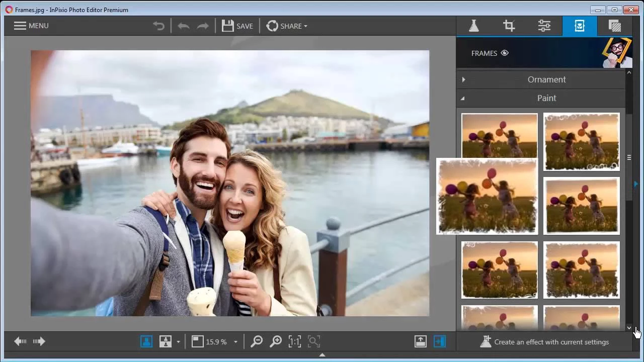Open the Share dropdown menu
The image size is (644, 362).
(x=287, y=26)
